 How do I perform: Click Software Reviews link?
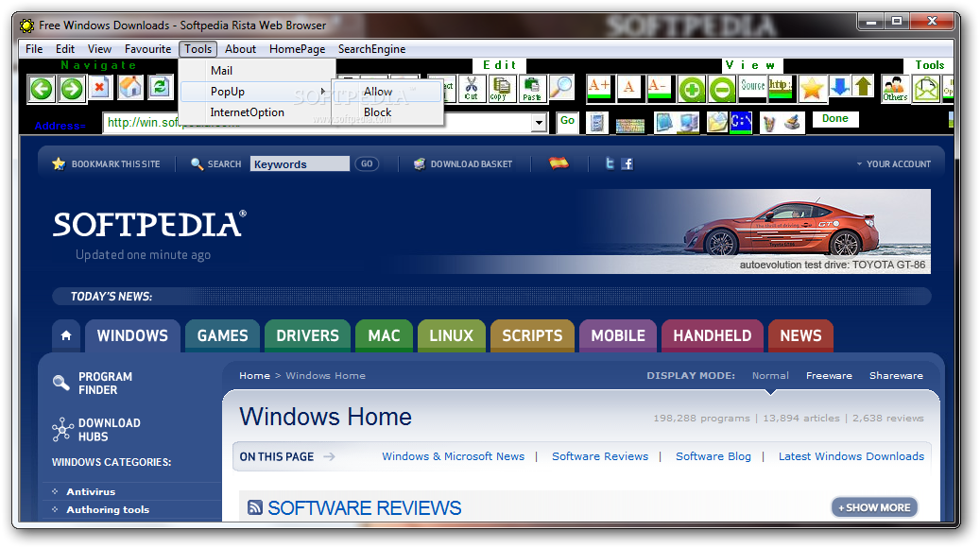600,456
